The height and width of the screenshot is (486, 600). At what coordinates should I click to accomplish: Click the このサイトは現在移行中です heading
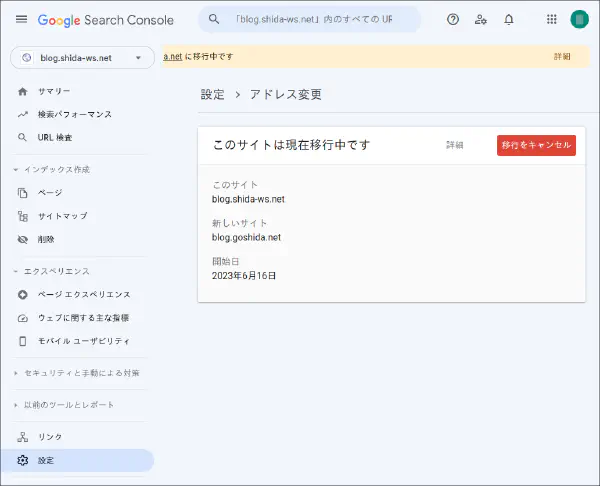click(291, 145)
